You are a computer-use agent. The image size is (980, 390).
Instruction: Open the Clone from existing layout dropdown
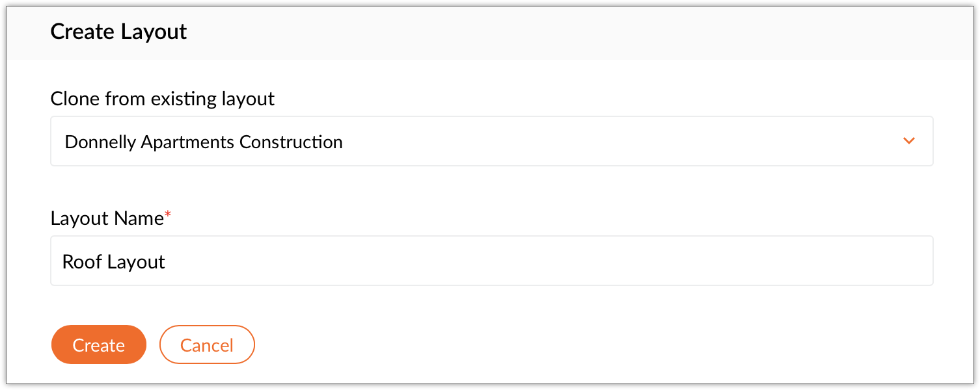pyautogui.click(x=491, y=141)
